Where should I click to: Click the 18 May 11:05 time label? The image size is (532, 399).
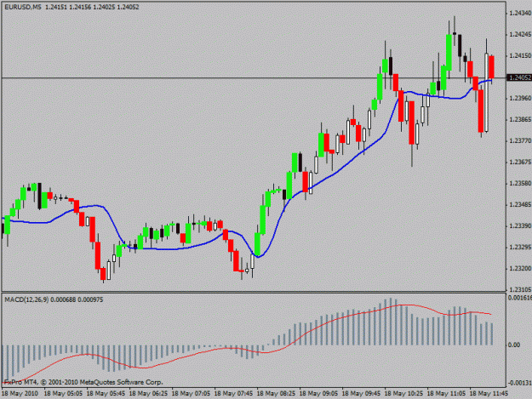click(x=446, y=394)
